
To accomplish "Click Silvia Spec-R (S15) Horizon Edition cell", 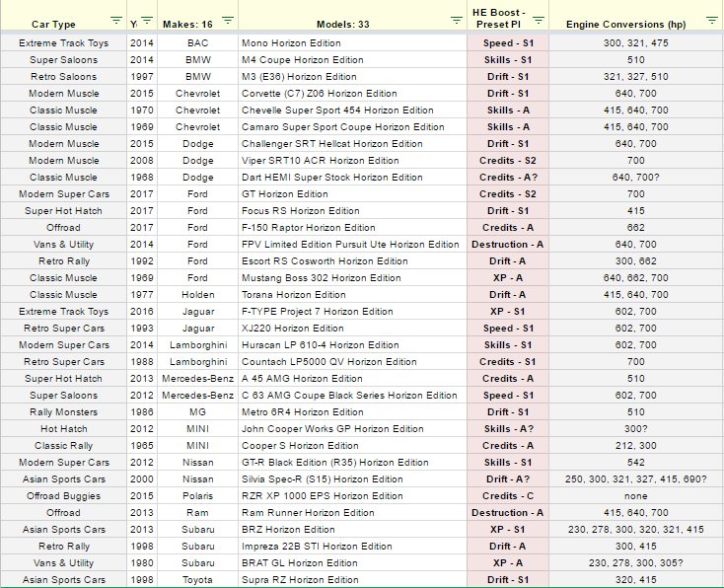I will click(352, 479).
